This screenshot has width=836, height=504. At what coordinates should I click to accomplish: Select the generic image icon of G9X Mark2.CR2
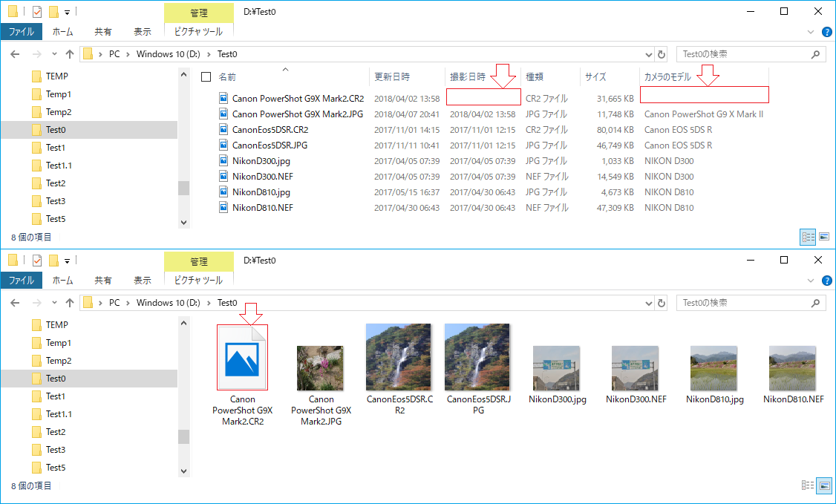coord(242,357)
